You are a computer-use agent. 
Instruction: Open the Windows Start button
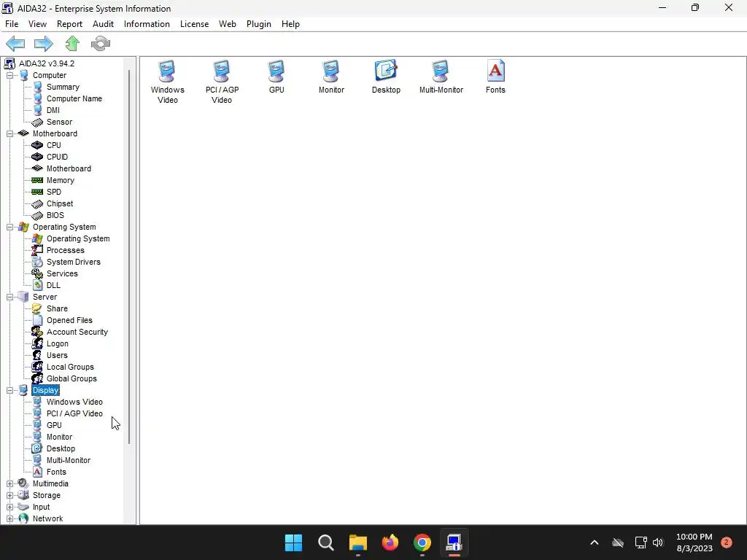[x=293, y=542]
